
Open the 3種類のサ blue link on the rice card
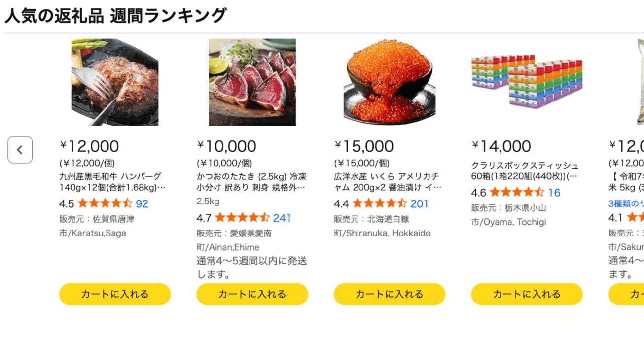click(x=625, y=203)
